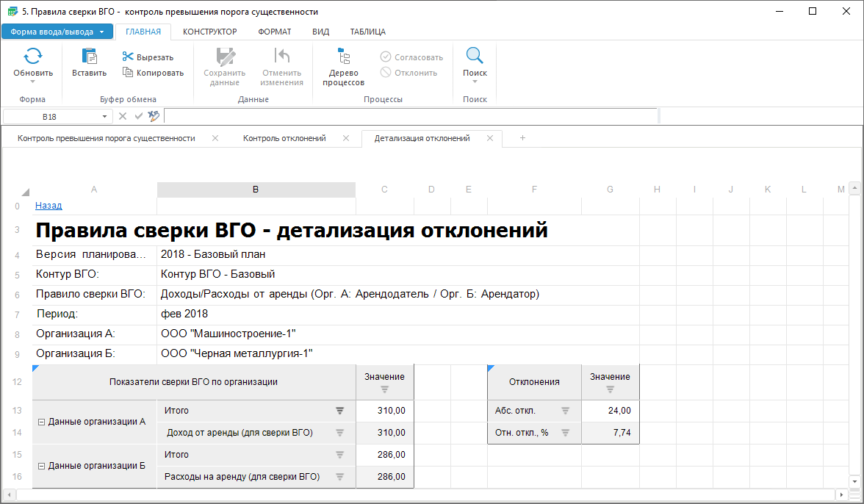Close the Детализация отклонений tab

pos(490,138)
